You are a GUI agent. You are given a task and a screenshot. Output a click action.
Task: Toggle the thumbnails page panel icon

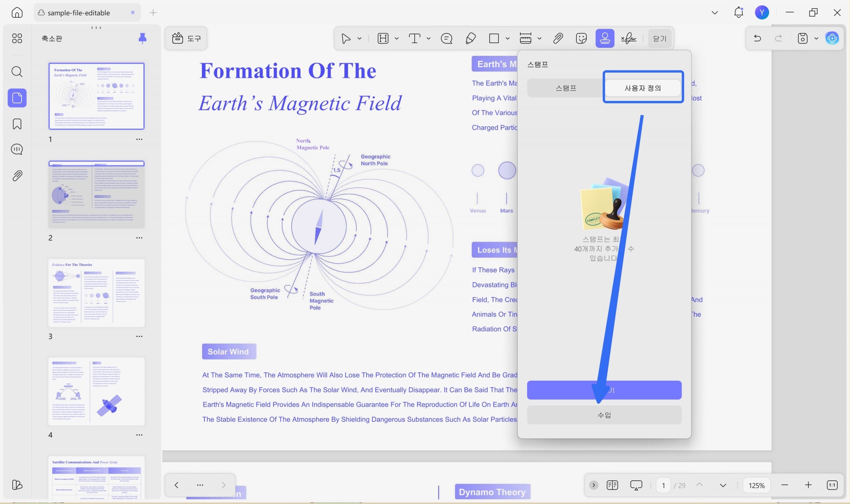point(17,98)
